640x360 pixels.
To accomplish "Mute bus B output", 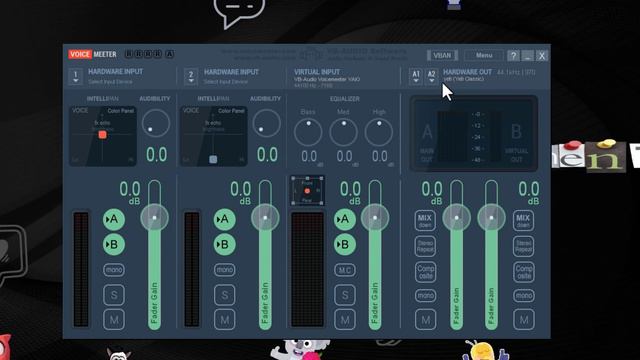I will [523, 320].
